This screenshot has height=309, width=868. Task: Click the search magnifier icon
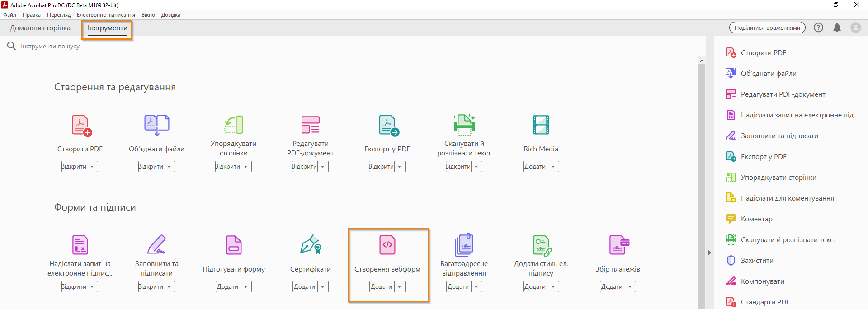[x=11, y=46]
